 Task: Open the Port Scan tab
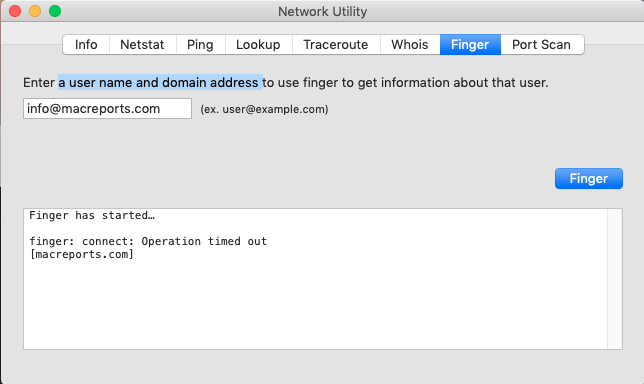[x=542, y=44]
